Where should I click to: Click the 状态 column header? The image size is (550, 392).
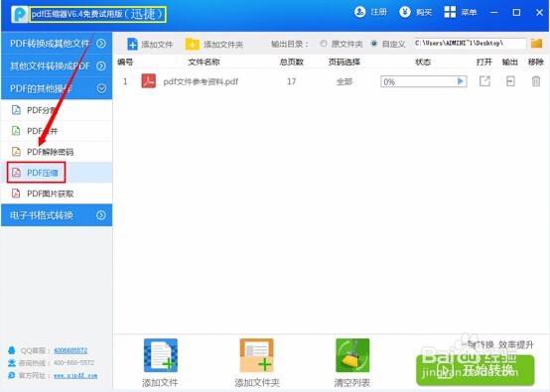[x=423, y=63]
